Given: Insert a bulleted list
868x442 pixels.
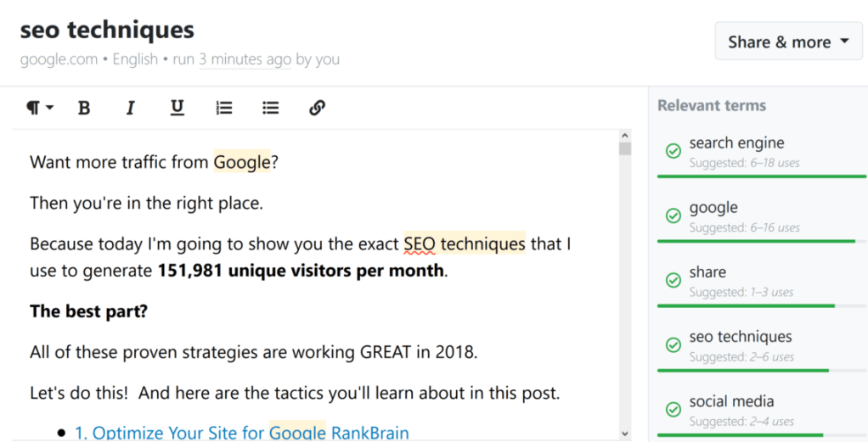Looking at the screenshot, I should (271, 108).
